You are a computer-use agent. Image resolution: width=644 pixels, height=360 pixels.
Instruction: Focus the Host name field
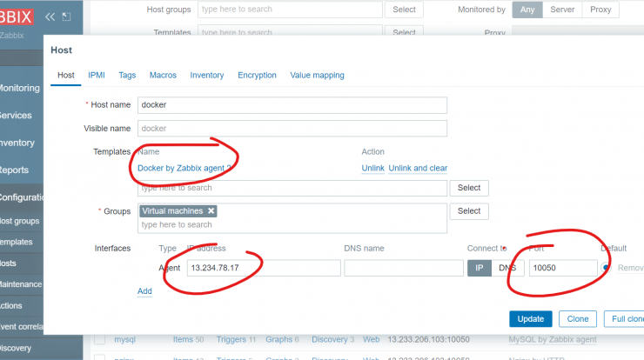[x=292, y=105]
